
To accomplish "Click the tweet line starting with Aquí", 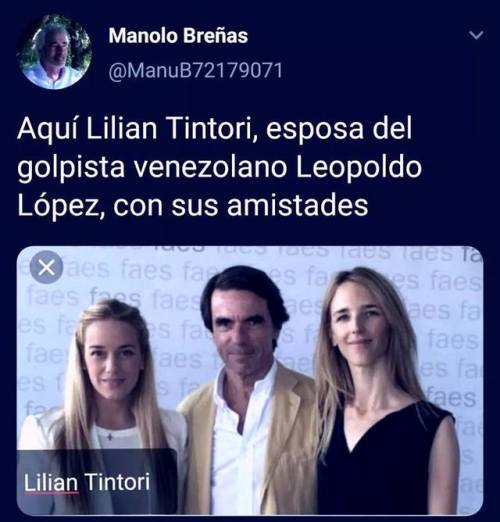I will pyautogui.click(x=215, y=129).
